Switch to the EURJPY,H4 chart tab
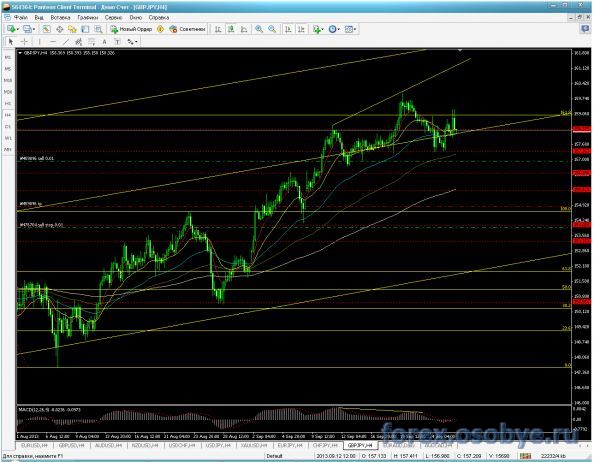 click(290, 445)
